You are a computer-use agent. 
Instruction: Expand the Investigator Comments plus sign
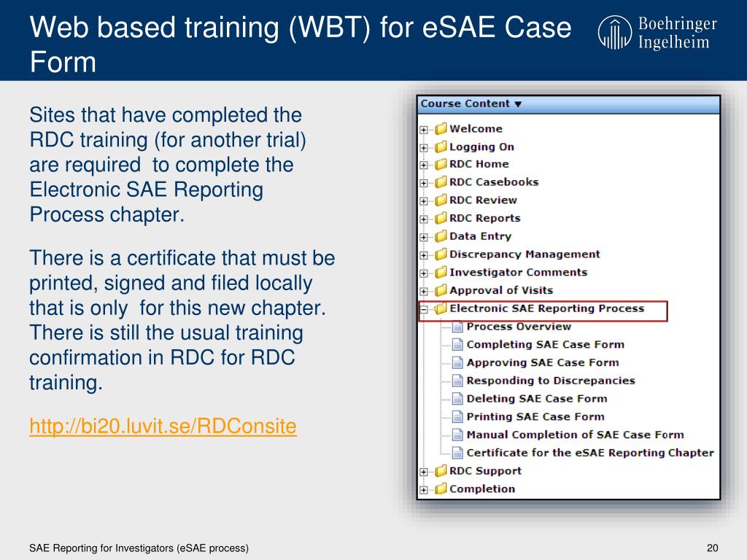click(x=424, y=273)
